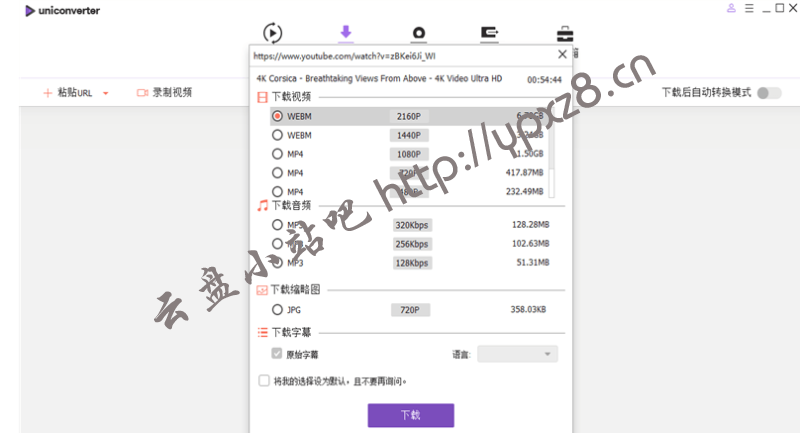Click the 256Kbps bitrate label

point(412,244)
